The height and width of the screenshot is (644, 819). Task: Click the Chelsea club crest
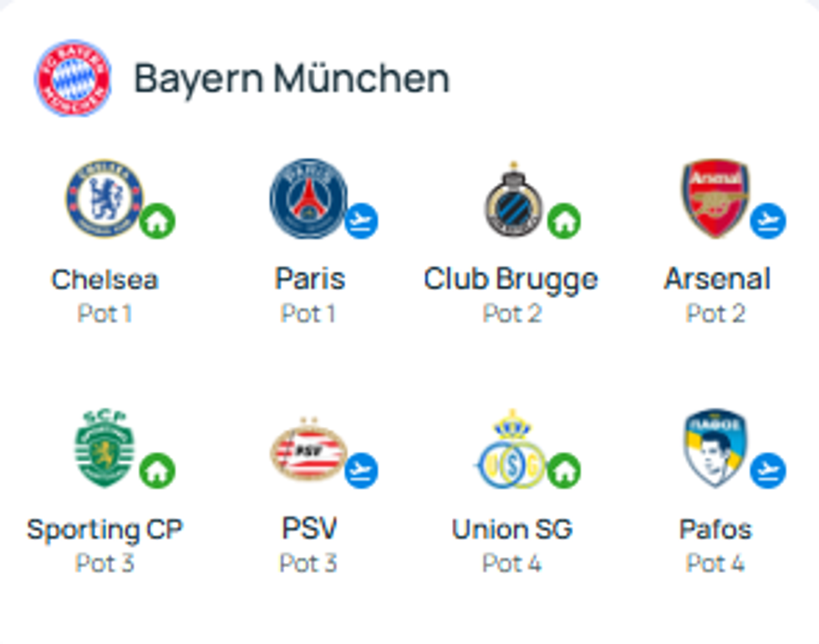[x=104, y=199]
